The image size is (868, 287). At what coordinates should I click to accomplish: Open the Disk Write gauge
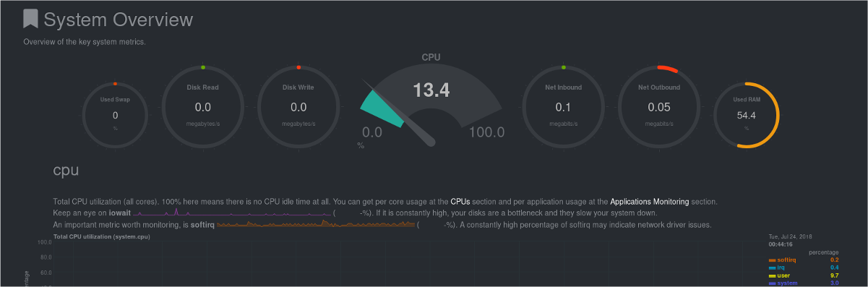point(298,106)
